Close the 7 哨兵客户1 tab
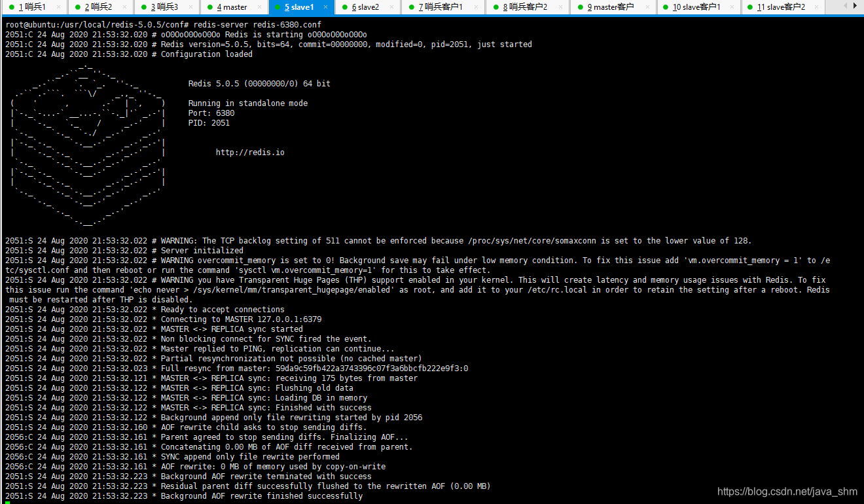The width and height of the screenshot is (864, 504). point(477,7)
